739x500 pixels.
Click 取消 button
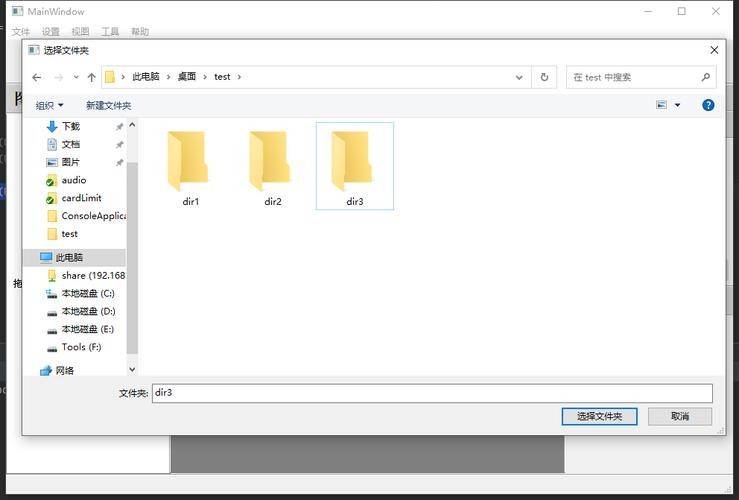[x=680, y=416]
